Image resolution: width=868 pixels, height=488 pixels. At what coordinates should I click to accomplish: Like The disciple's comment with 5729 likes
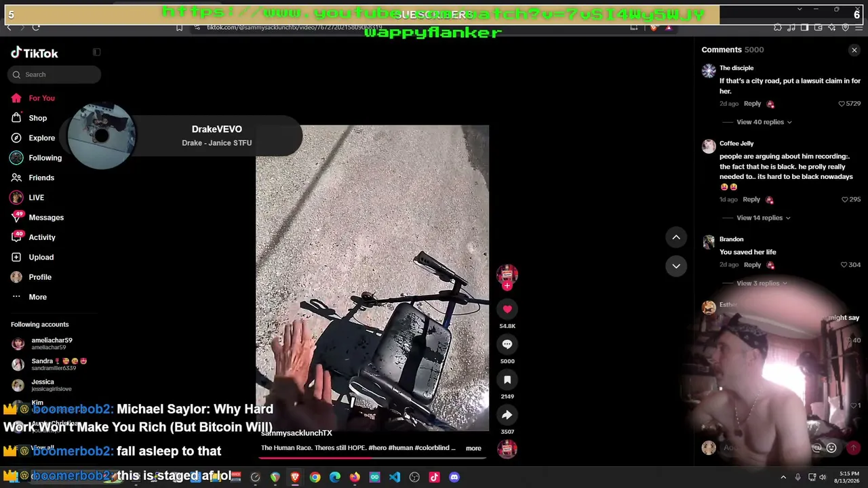tap(842, 104)
